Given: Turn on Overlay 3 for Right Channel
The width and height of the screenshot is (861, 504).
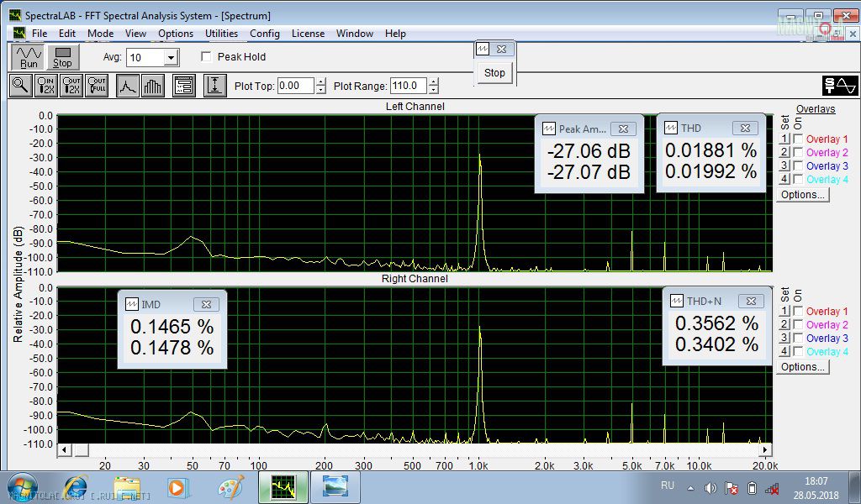Looking at the screenshot, I should (798, 339).
